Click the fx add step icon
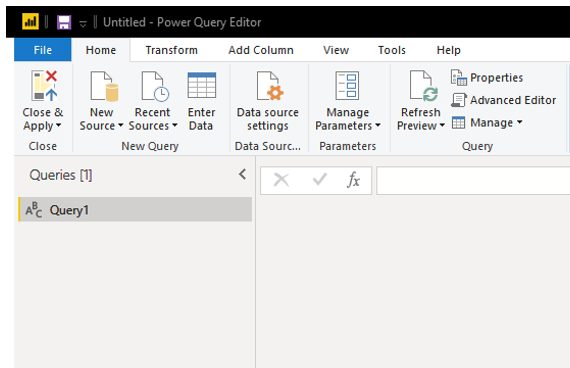Viewport: 570px width, 368px height. (x=353, y=180)
